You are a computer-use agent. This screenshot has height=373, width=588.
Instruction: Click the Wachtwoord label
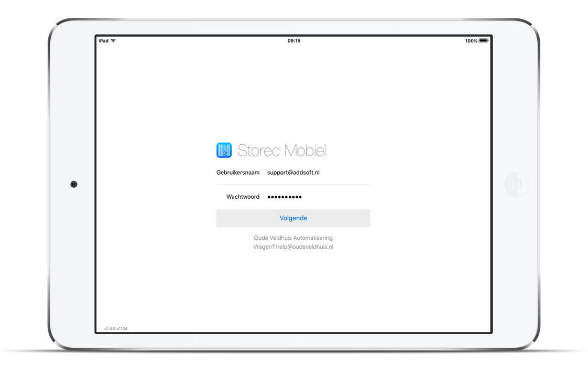(x=243, y=197)
